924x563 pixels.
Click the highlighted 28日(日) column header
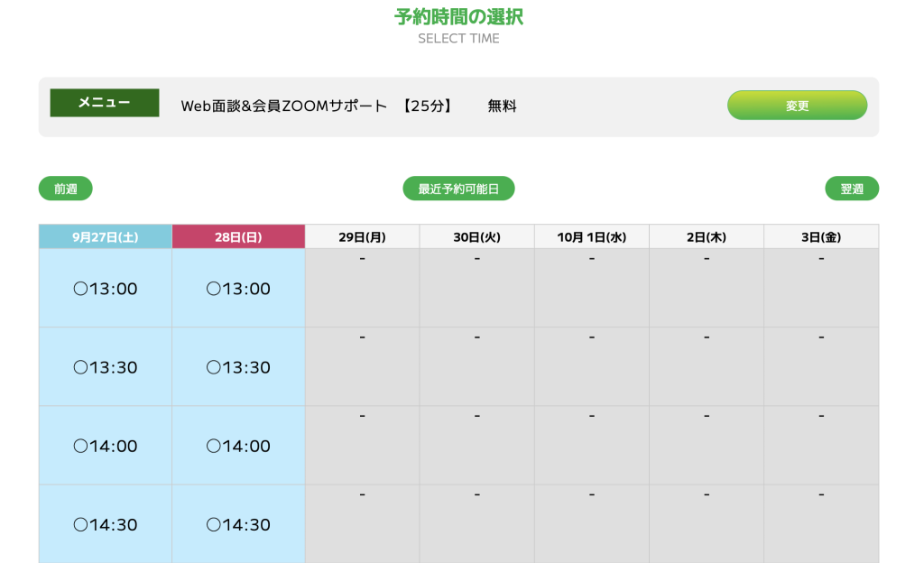pos(237,235)
